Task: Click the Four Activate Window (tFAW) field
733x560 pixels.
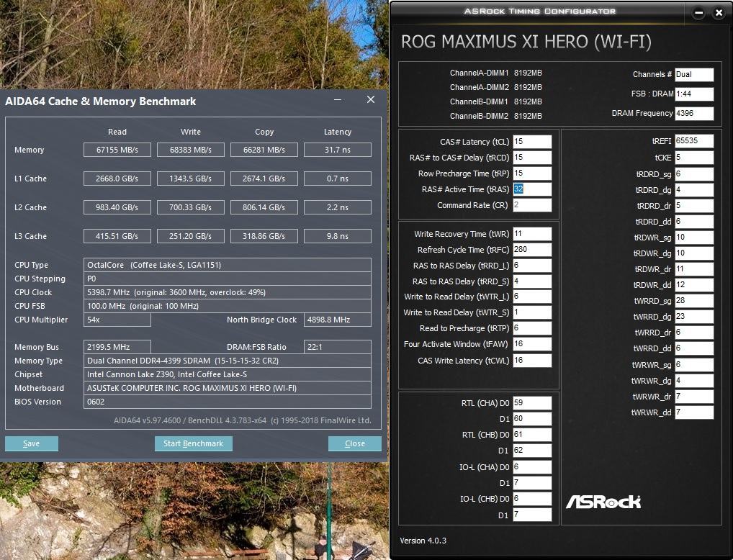Action: tap(532, 344)
